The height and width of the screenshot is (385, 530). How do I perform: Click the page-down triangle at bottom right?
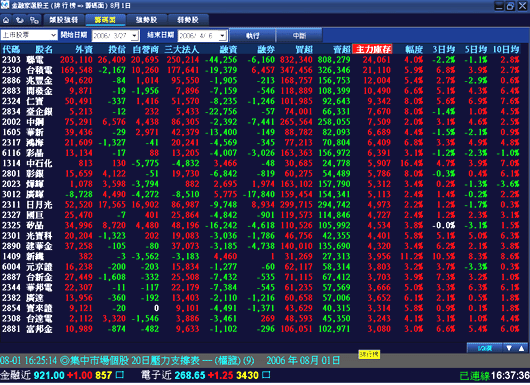click(x=509, y=348)
